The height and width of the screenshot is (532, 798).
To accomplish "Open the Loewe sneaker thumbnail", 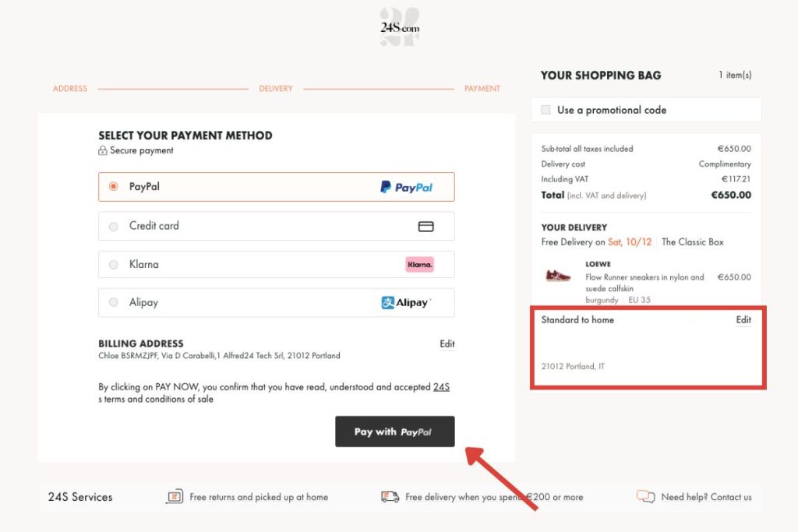I will tap(558, 276).
